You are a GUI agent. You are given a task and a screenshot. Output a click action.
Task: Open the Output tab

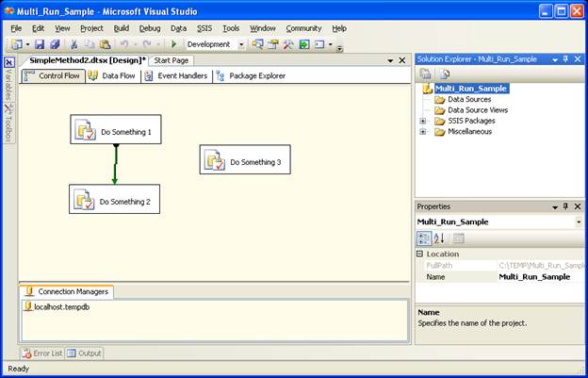click(85, 353)
